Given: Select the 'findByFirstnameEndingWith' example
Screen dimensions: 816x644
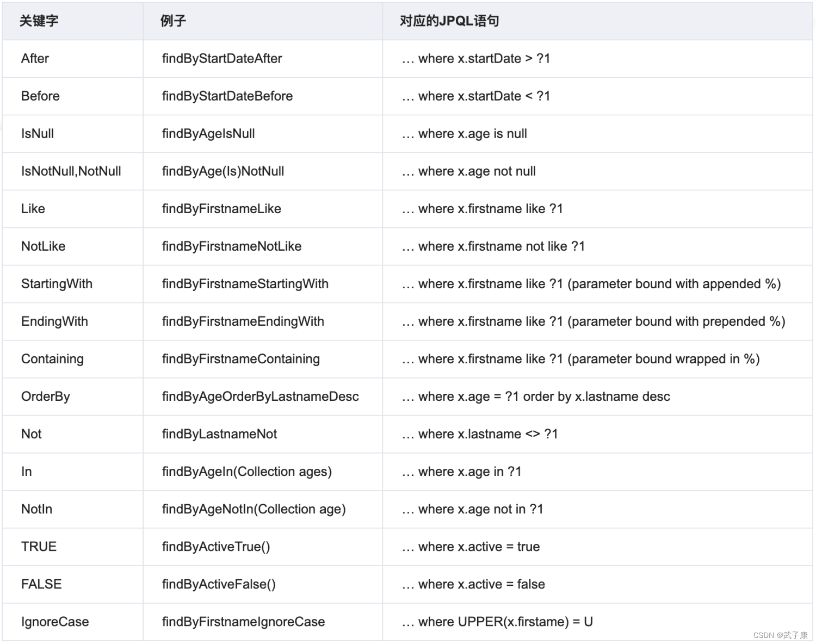Looking at the screenshot, I should (243, 321).
